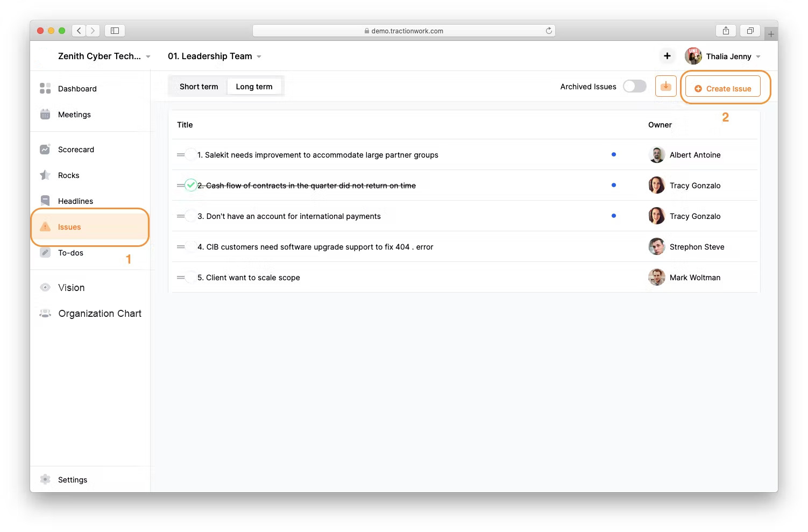
Task: Expand the Thalia Jenny user menu arrow
Action: click(758, 56)
